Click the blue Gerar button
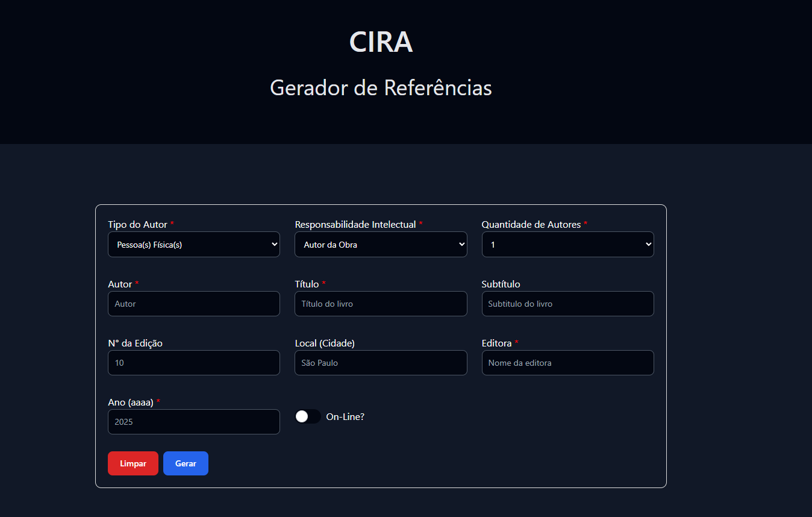 (x=186, y=463)
